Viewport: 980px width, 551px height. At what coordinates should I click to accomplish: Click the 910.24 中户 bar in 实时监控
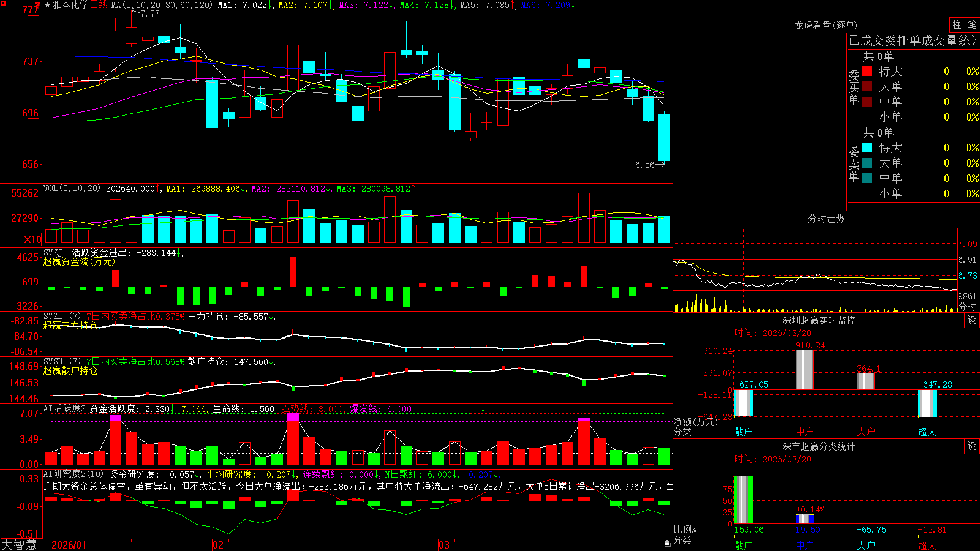click(805, 370)
